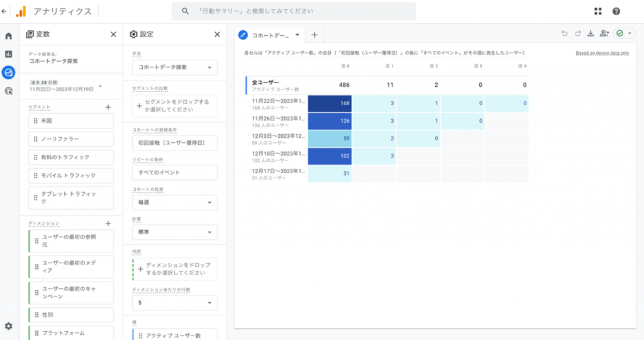
Task: Click the Based on device data only link
Action: 602,53
